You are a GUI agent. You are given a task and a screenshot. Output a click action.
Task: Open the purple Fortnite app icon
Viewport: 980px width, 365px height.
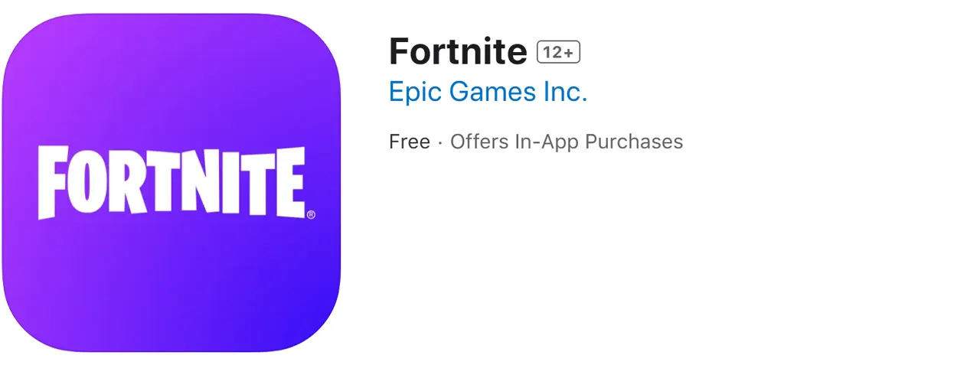click(x=171, y=183)
